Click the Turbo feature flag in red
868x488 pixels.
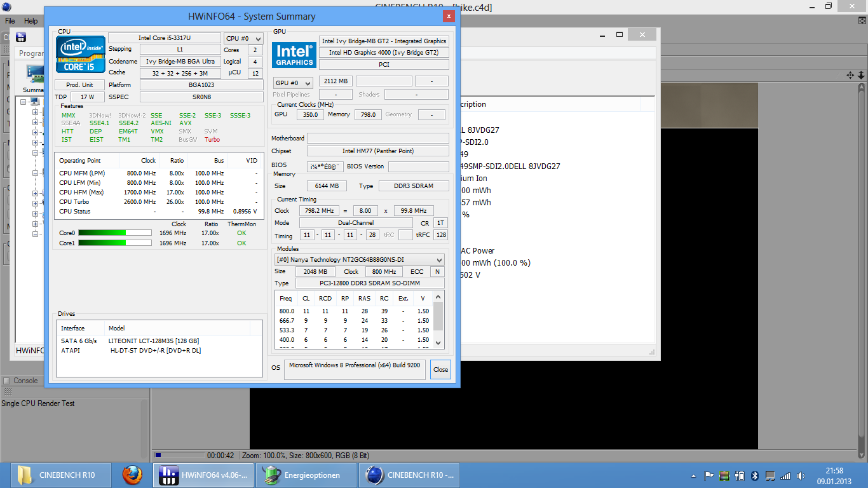pyautogui.click(x=212, y=139)
